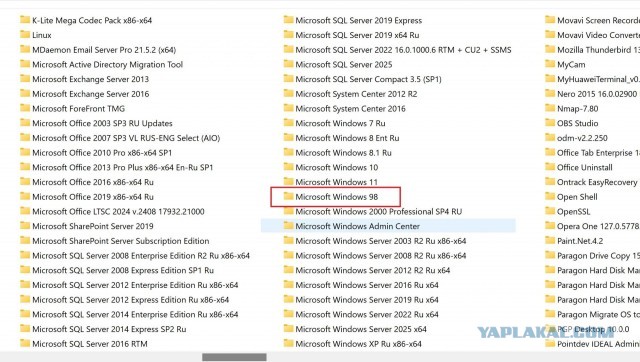Click folder icon of Microsoft Exchange Server 2016
The width and height of the screenshot is (640, 362).
(x=25, y=93)
